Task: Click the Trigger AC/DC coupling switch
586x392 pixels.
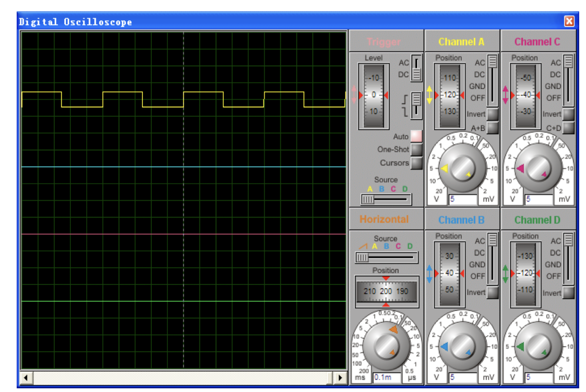Action: [416, 68]
